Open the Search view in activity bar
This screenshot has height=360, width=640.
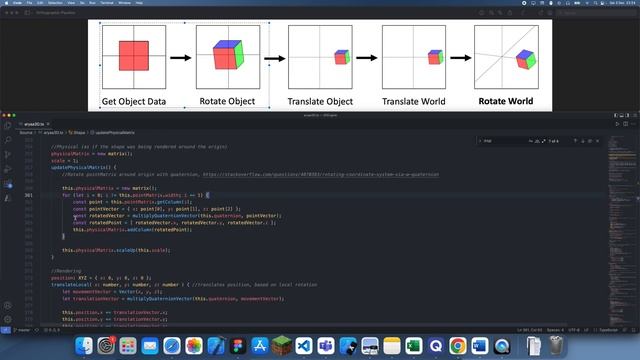(x=7, y=140)
